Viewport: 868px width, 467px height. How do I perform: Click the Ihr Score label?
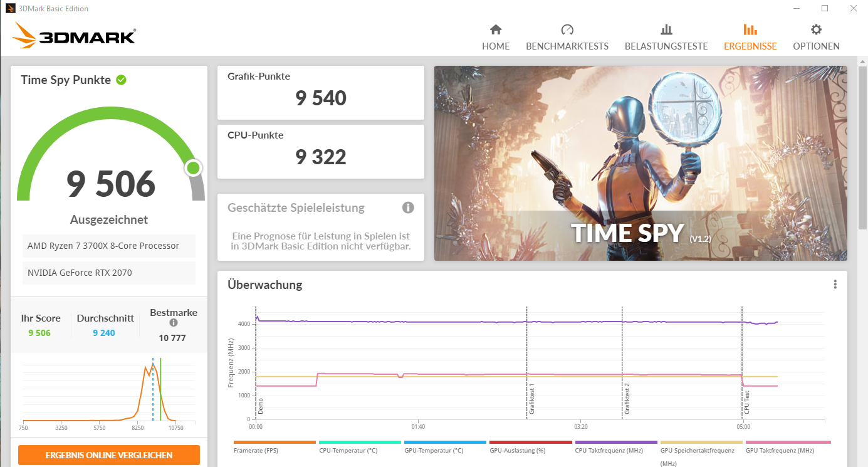click(41, 318)
